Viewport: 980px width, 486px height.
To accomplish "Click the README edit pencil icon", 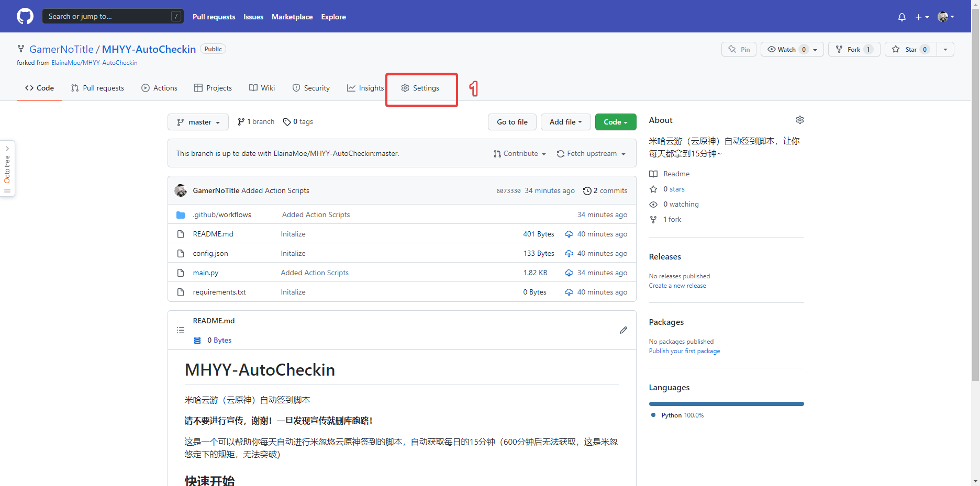I will pos(623,330).
